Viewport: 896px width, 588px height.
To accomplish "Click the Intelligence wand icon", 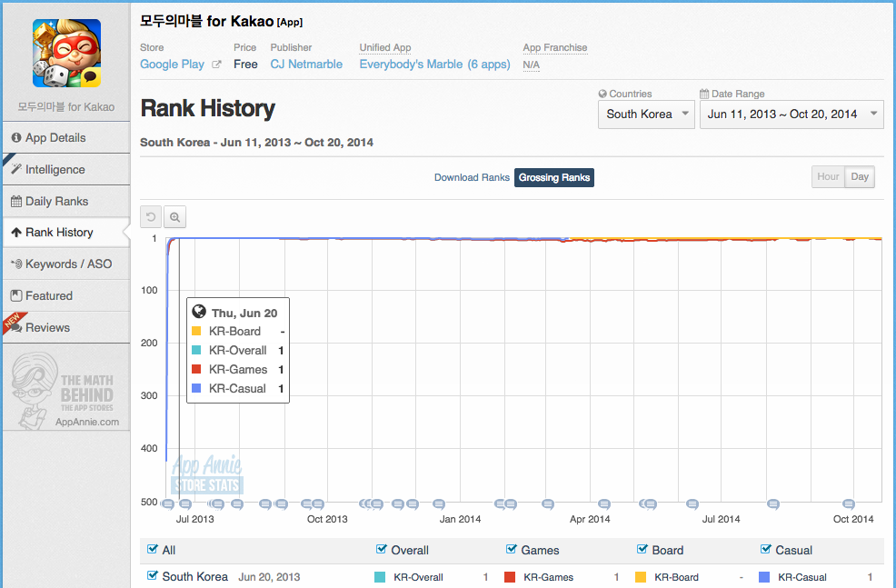I will (x=16, y=169).
